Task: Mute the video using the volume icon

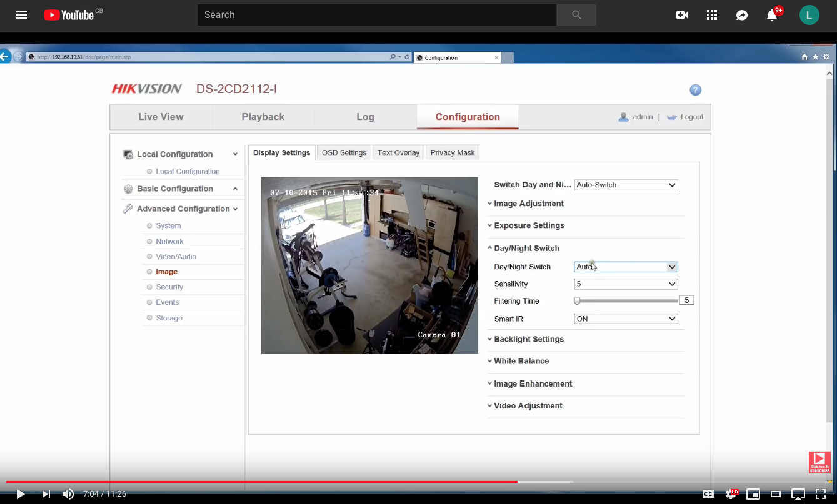Action: [68, 494]
